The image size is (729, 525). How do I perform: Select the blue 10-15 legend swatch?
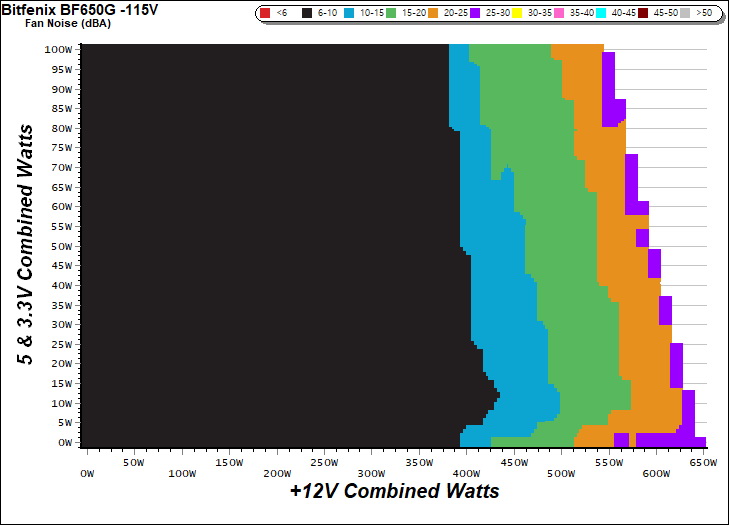pyautogui.click(x=348, y=14)
